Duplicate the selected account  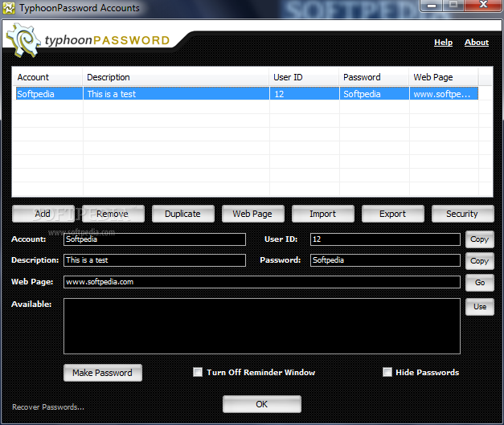click(x=183, y=214)
